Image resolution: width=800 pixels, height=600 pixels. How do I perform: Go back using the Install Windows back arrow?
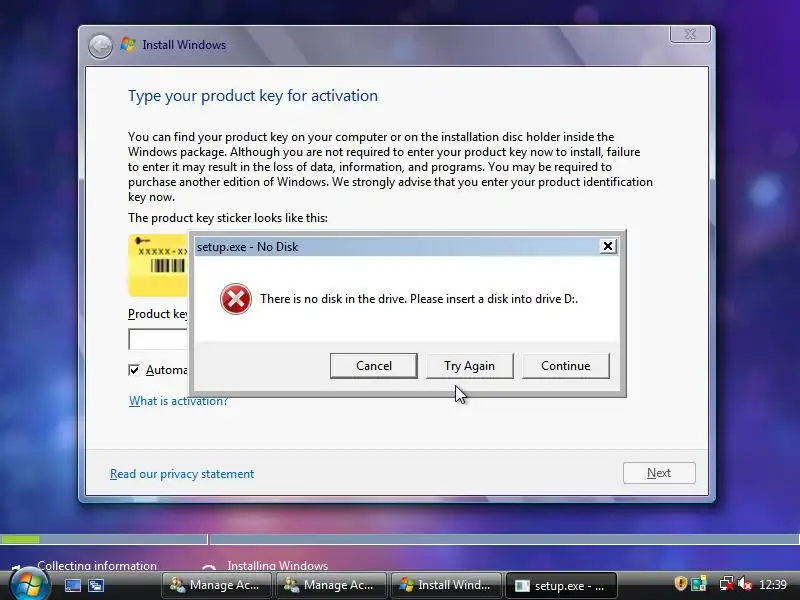[100, 46]
